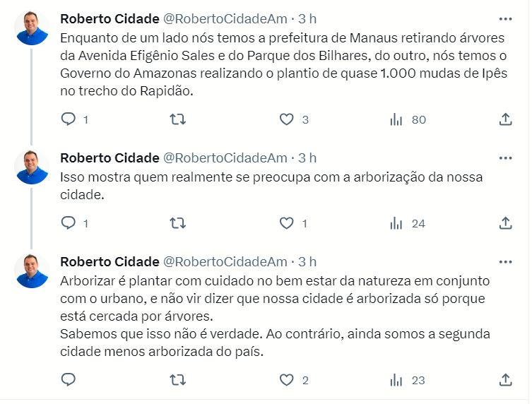Reply to the first tweet about Avenida Efigênio Sales
Image resolution: width=532 pixels, height=404 pixels.
pos(69,119)
